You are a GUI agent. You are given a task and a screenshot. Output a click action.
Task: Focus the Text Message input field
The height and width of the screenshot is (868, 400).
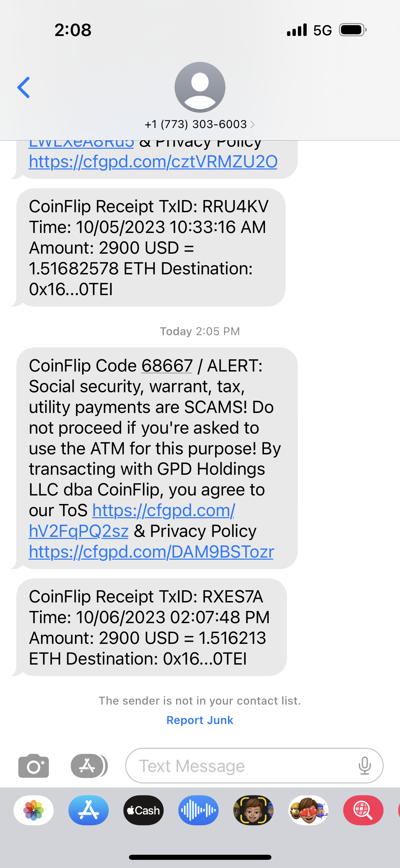pyautogui.click(x=244, y=766)
